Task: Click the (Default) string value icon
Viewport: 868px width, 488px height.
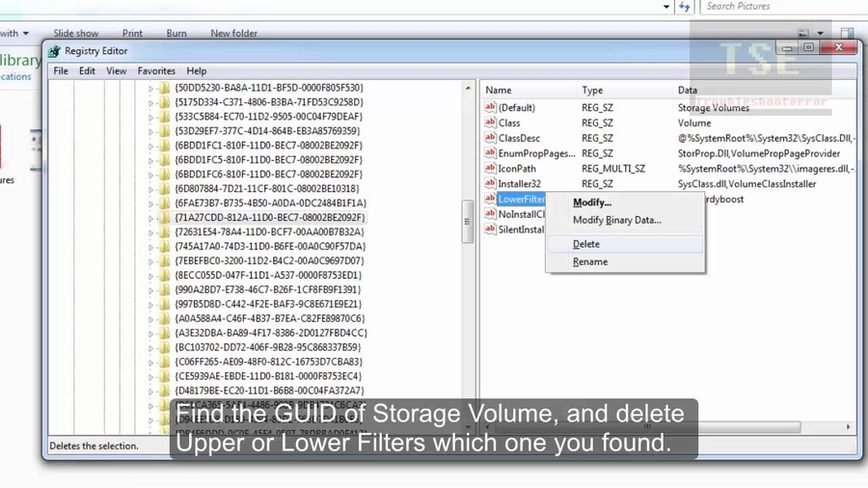Action: (490, 108)
